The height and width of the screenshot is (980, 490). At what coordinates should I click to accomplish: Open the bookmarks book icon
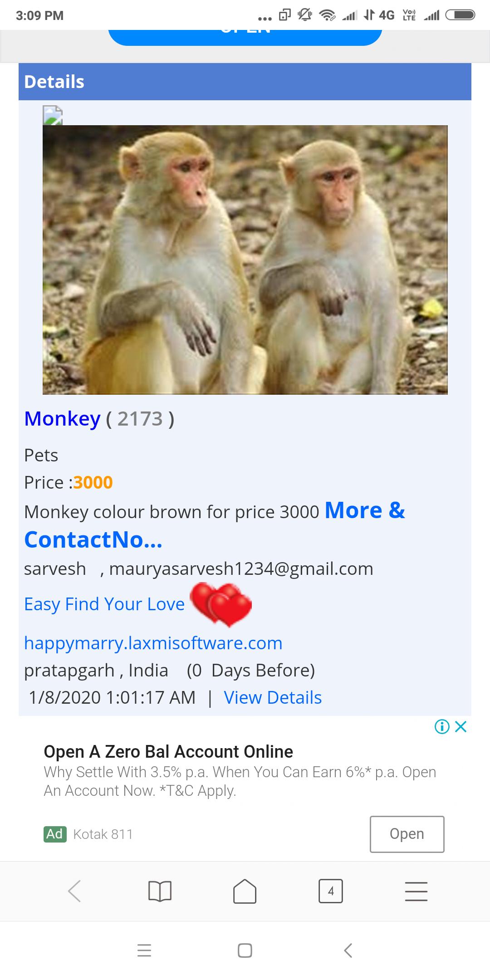pyautogui.click(x=160, y=891)
